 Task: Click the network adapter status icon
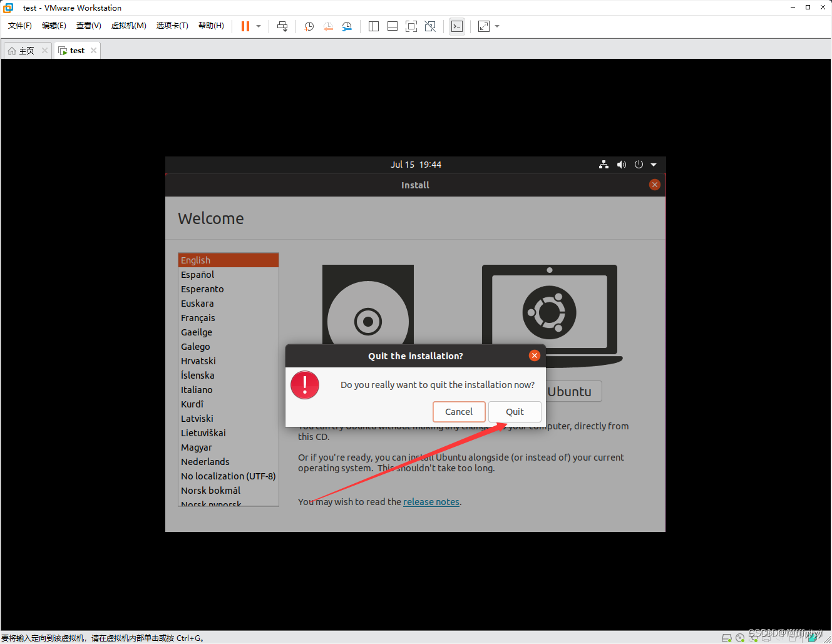click(x=753, y=638)
